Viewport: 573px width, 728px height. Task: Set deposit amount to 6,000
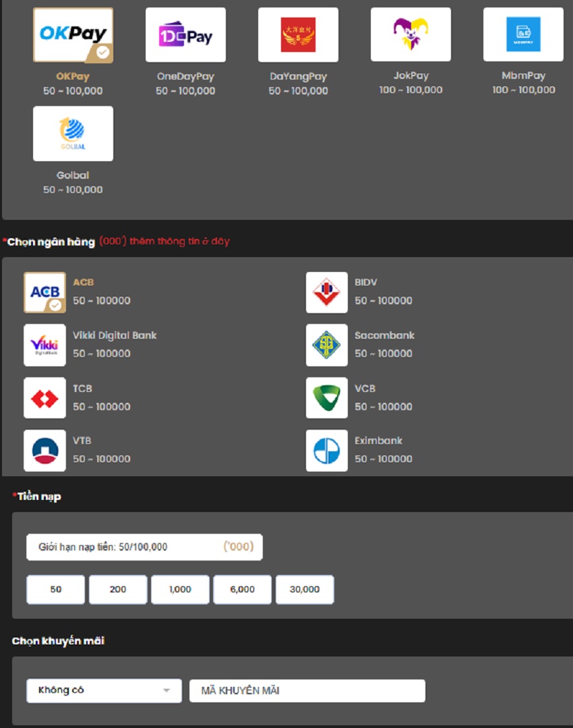pyautogui.click(x=242, y=589)
